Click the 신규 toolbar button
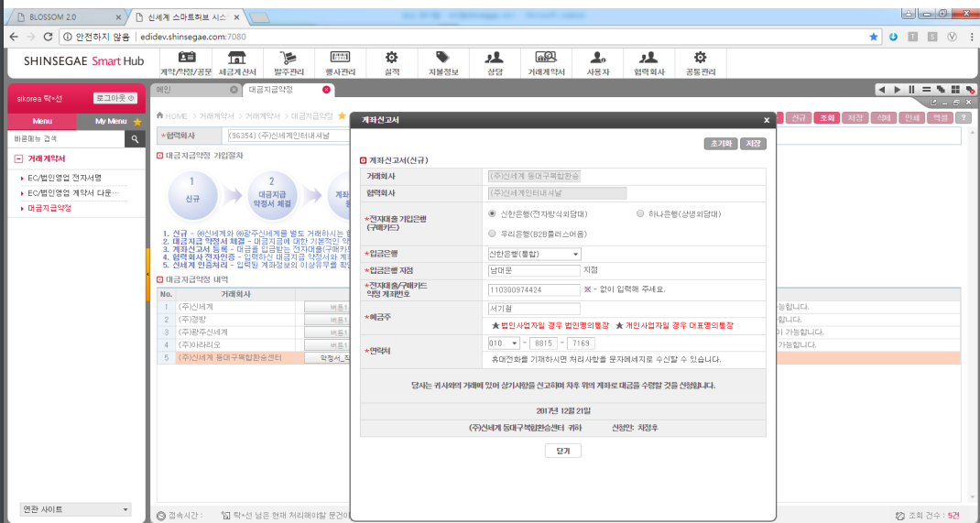 [x=798, y=117]
